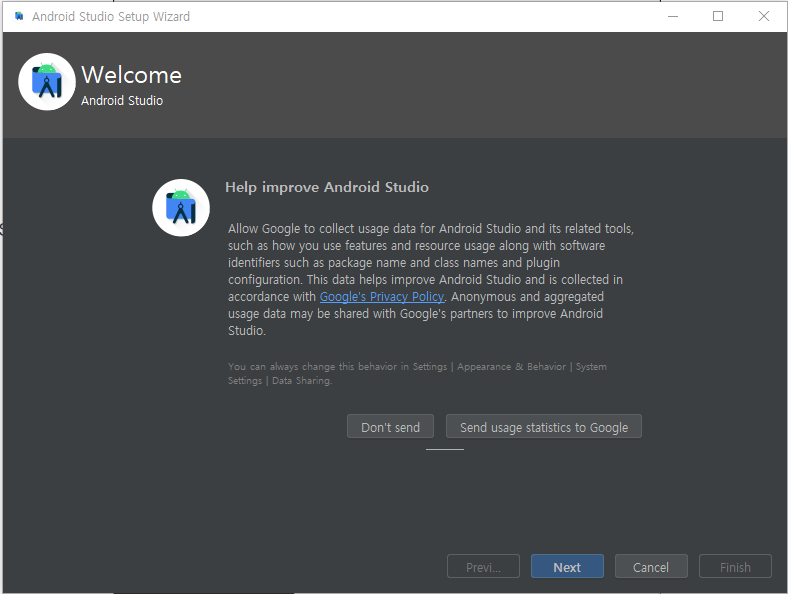Close the Setup Wizard window
The height and width of the screenshot is (594, 788).
coord(763,17)
